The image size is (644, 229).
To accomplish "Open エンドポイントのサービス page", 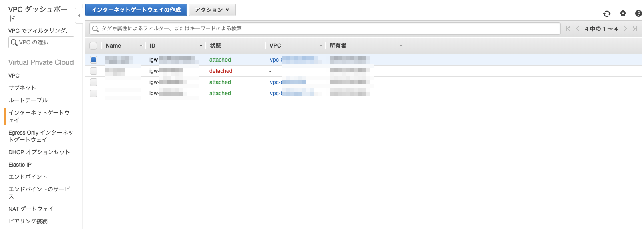I will click(x=39, y=193).
